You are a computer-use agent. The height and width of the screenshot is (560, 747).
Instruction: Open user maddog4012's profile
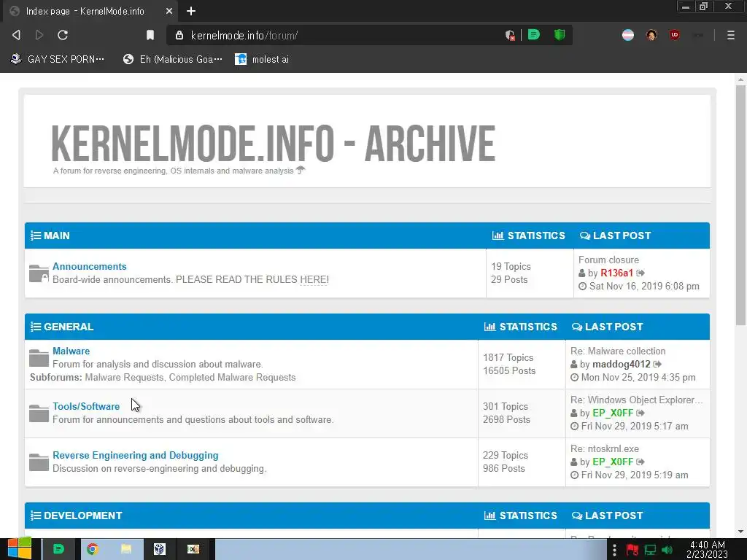click(622, 365)
